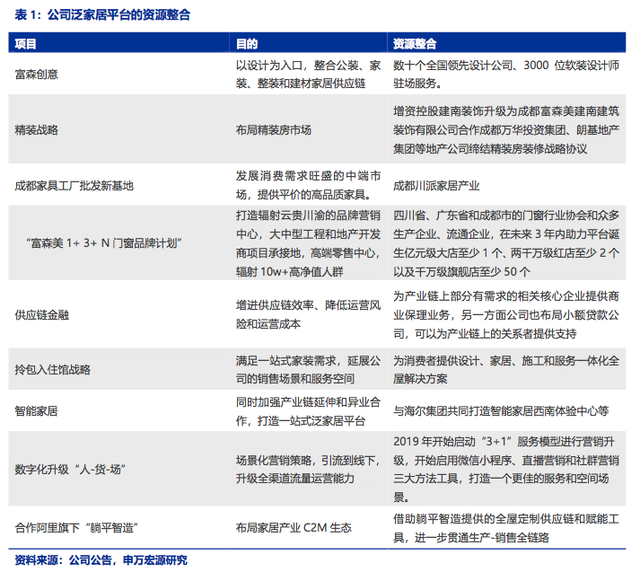Screen dimensions: 640x572
Task: Click the text '四川省、广东省和成都市的门窗行业协会'
Action: pyautogui.click(x=490, y=215)
